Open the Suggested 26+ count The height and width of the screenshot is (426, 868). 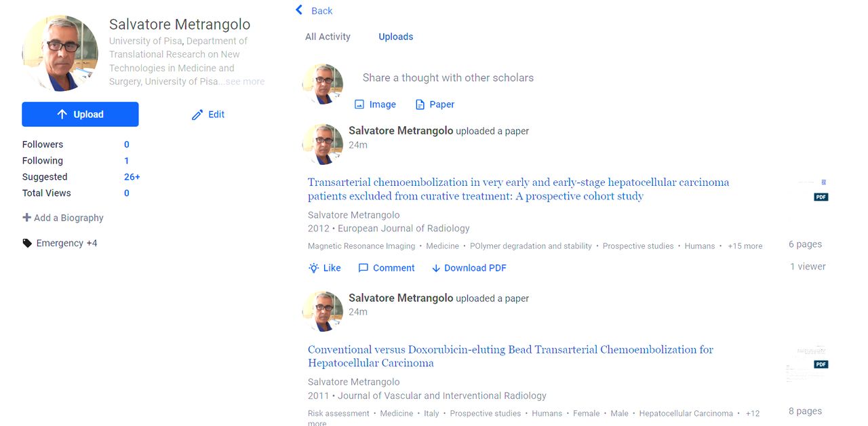coord(132,177)
